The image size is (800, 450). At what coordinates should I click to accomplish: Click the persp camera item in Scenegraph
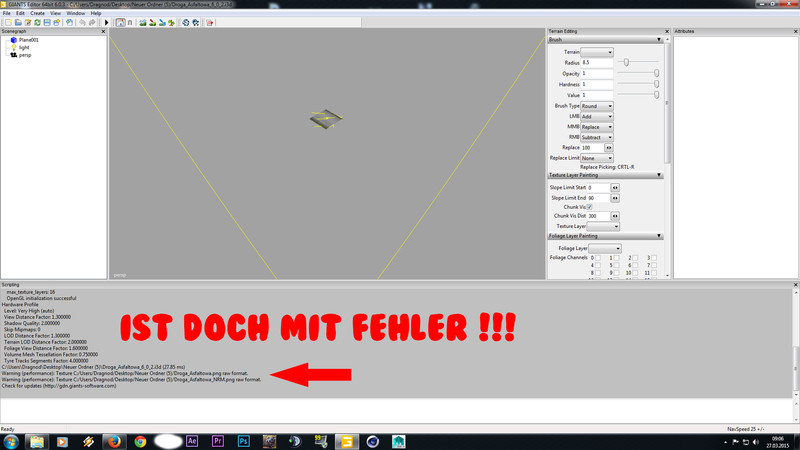click(24, 55)
